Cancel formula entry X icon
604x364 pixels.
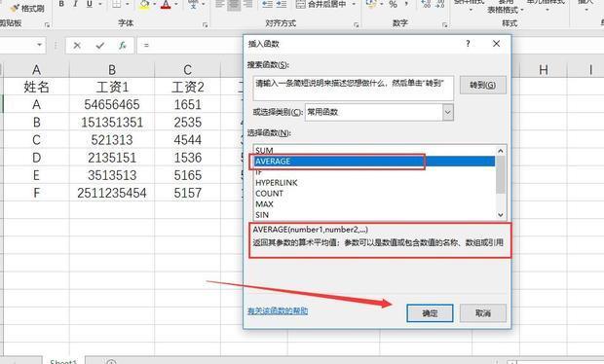pos(77,46)
